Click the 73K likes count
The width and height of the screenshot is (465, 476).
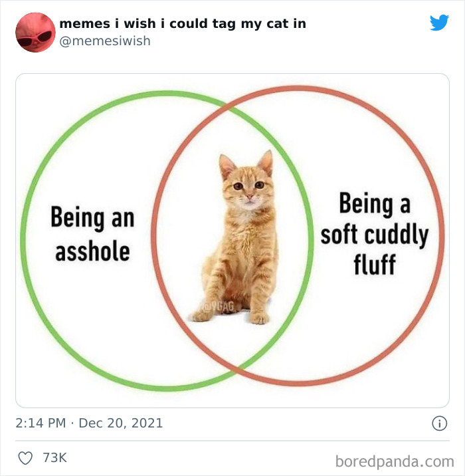coord(54,458)
